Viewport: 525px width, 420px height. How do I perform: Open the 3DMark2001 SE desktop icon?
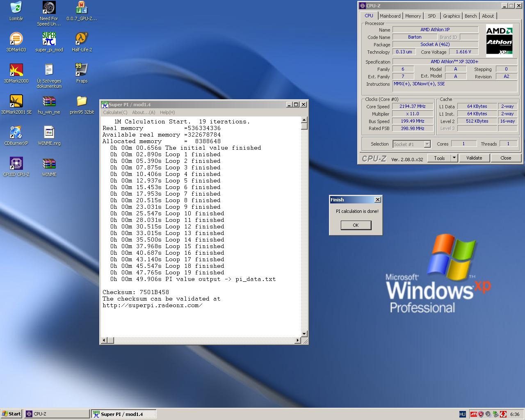[x=16, y=102]
